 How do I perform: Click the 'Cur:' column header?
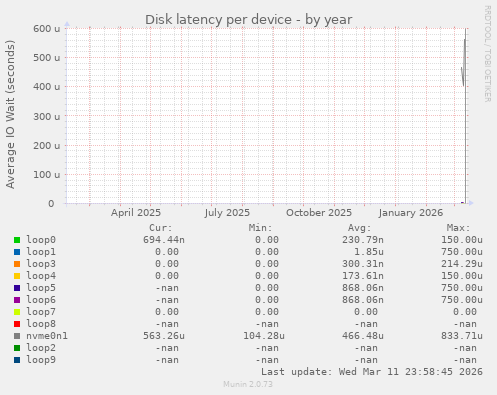[161, 228]
